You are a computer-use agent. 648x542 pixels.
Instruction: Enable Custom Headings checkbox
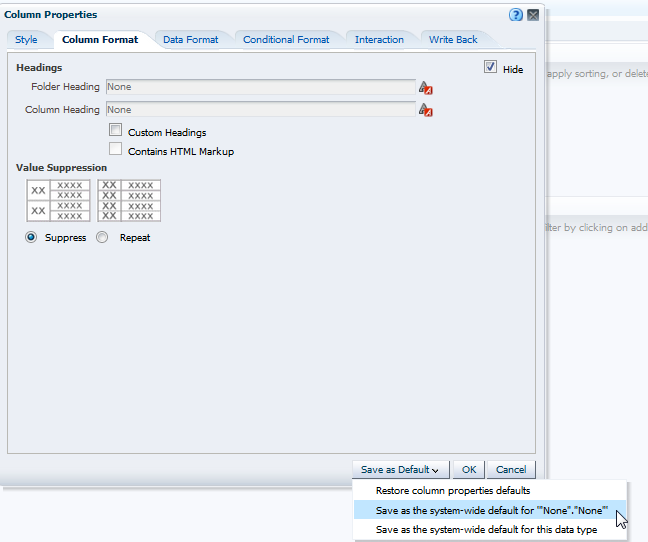pyautogui.click(x=115, y=130)
